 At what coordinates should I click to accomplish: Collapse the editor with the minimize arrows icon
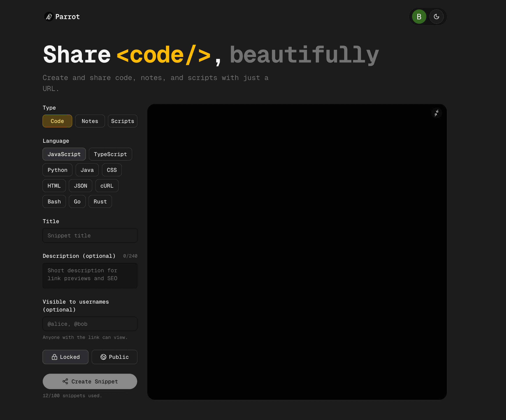point(436,113)
